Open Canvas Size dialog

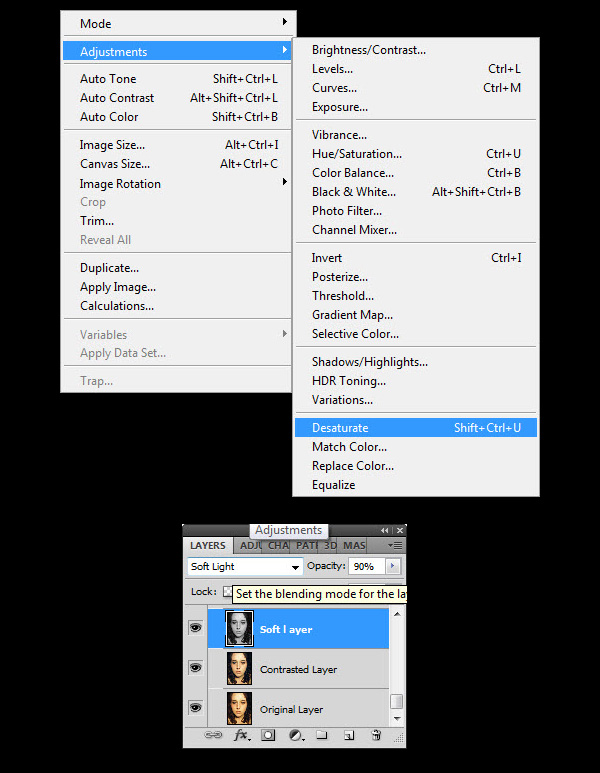coord(177,164)
